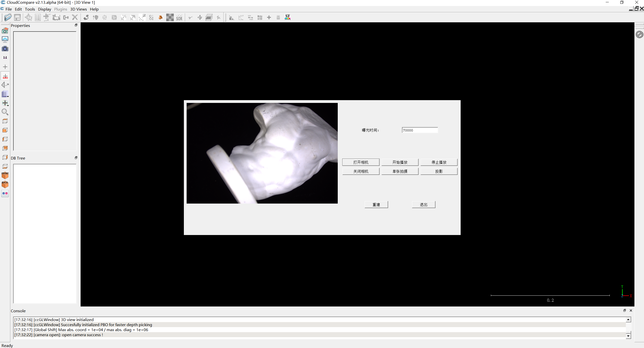Click the 曝光时间 input field
Screen dimensions: 644x348
point(420,130)
